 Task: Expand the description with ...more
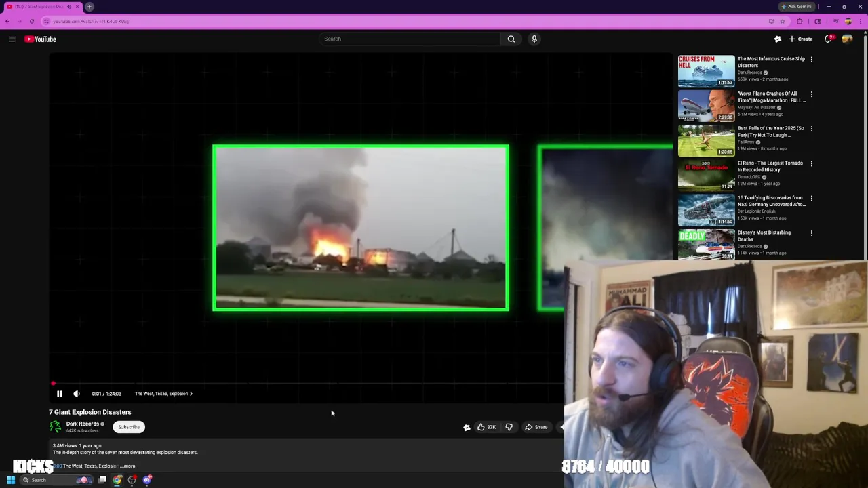(x=128, y=466)
